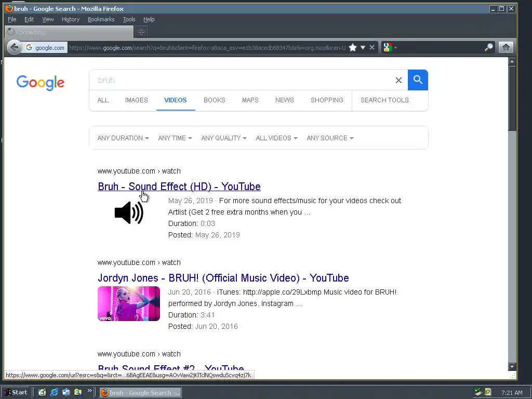Bookmark this page with the star icon
The width and height of the screenshot is (532, 399).
point(353,47)
